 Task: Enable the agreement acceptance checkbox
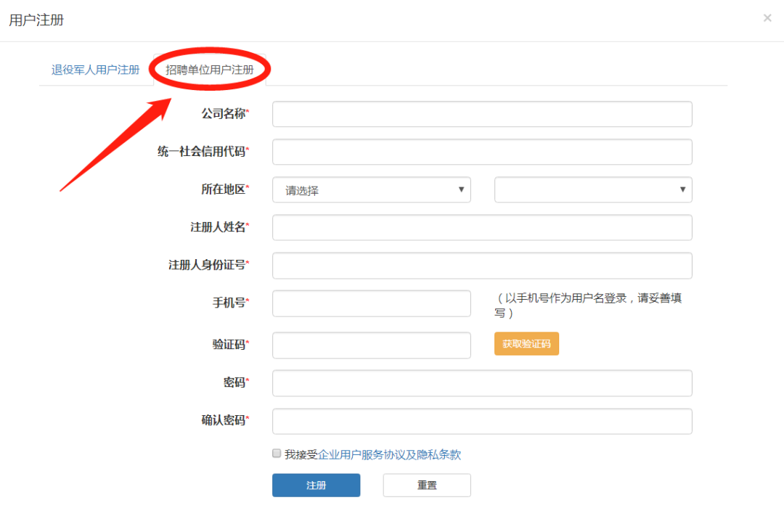276,452
